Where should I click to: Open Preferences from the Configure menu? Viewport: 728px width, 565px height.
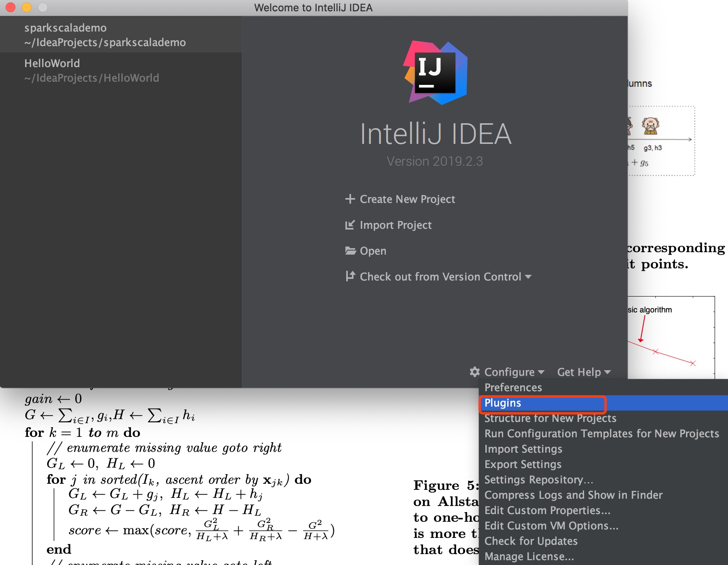(x=513, y=388)
